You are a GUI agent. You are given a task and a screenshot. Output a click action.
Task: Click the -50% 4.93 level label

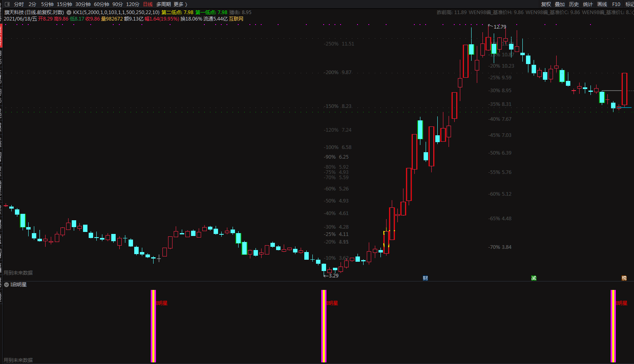pyautogui.click(x=336, y=201)
